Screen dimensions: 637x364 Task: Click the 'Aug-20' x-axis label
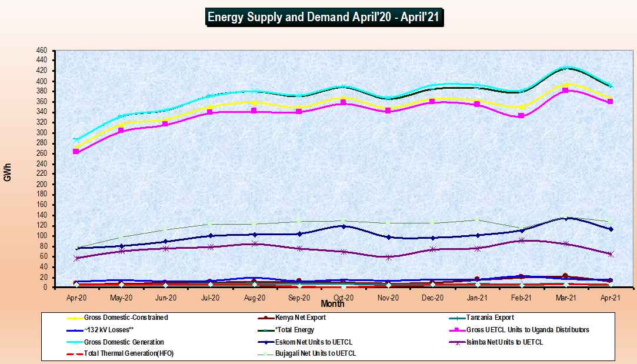point(254,298)
